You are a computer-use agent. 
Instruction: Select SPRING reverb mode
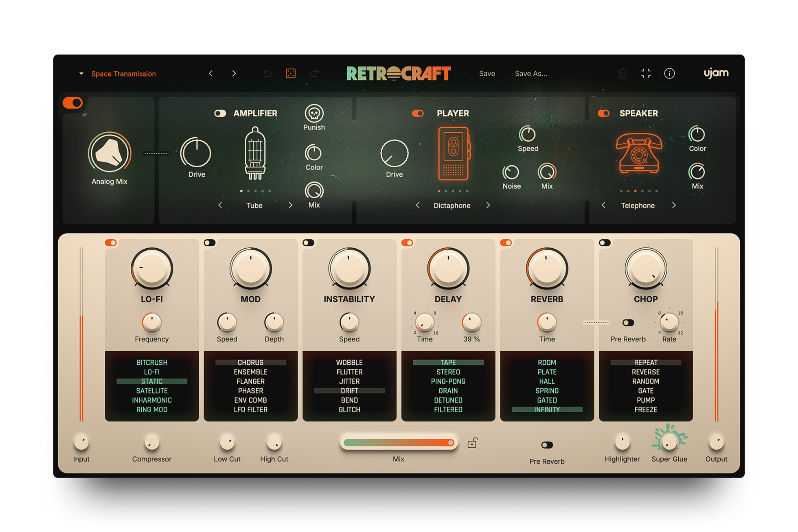pos(547,391)
